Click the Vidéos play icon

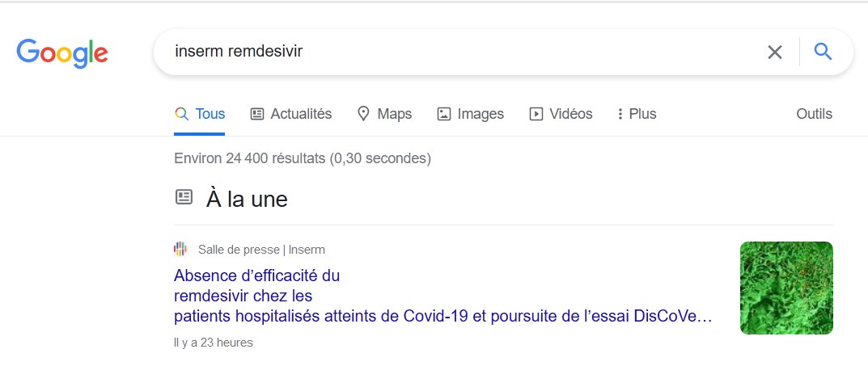tap(536, 114)
